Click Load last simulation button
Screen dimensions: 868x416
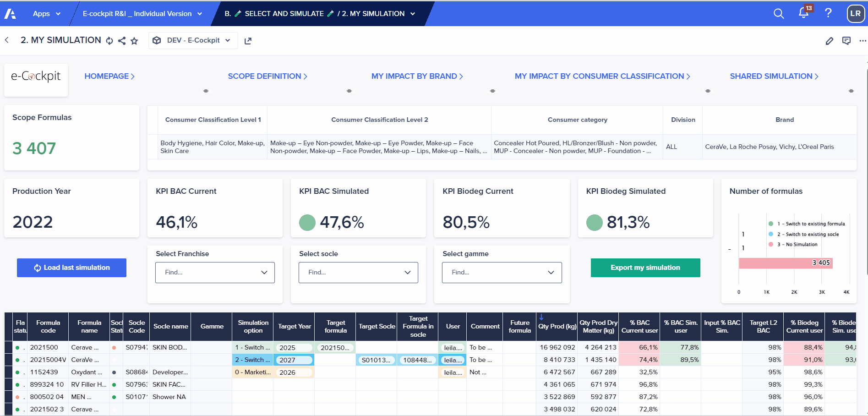71,268
